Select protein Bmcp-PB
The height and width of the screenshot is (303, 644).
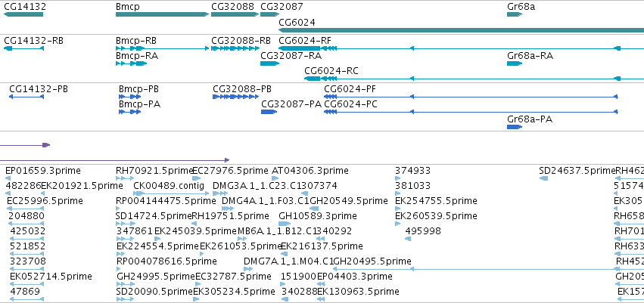point(130,97)
